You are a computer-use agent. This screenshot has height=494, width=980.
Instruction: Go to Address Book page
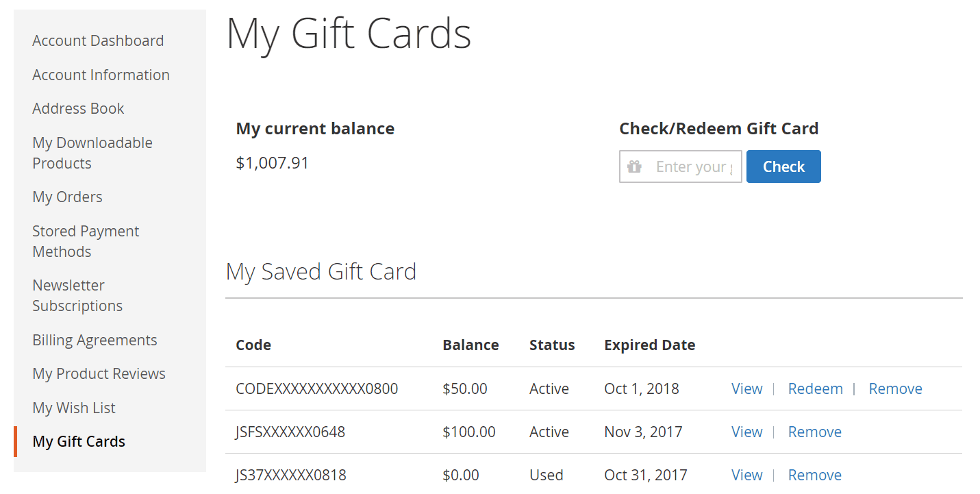(x=78, y=108)
